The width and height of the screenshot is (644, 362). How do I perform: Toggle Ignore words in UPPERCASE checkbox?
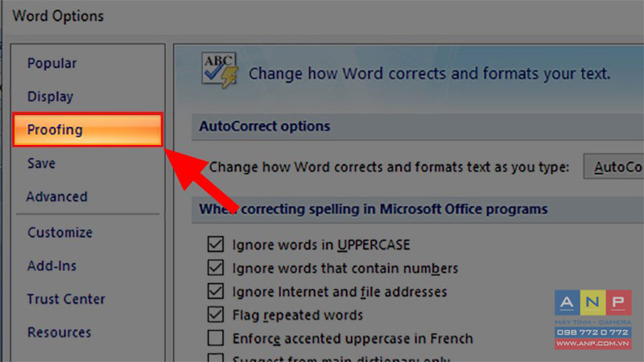pos(216,245)
